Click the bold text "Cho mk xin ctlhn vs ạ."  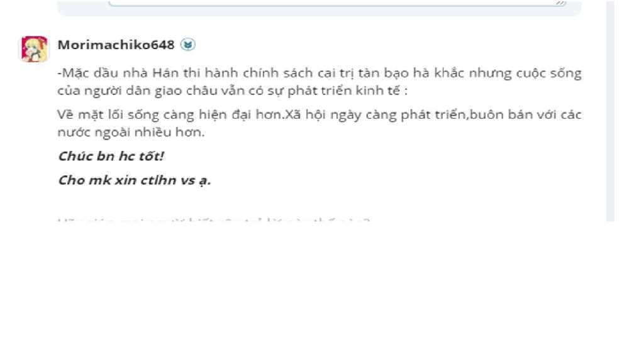[x=134, y=180]
